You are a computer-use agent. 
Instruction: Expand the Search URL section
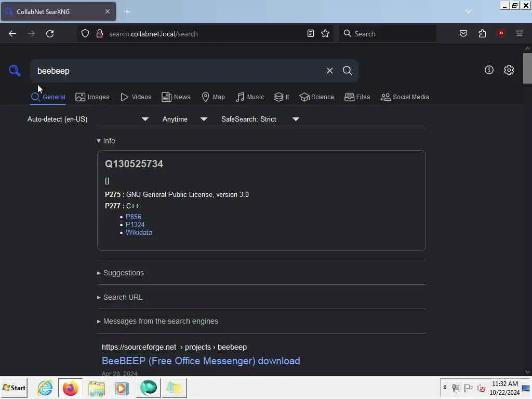(120, 297)
